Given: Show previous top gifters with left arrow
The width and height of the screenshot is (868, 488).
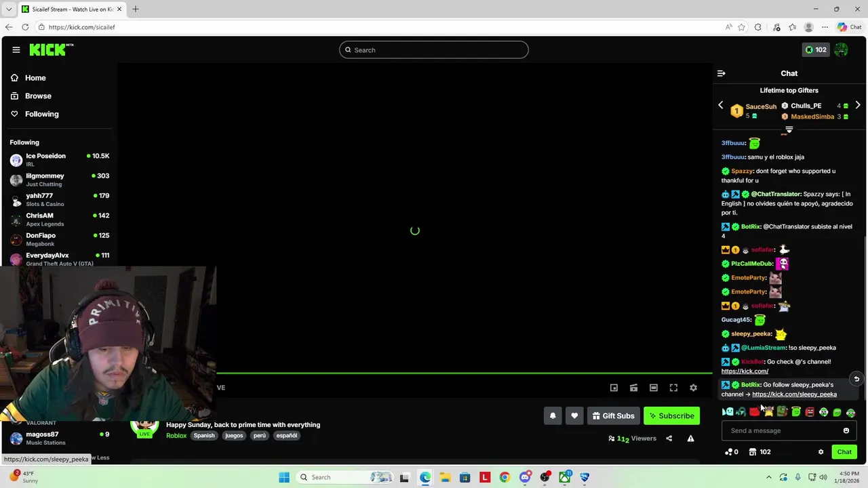Looking at the screenshot, I should click(x=721, y=106).
